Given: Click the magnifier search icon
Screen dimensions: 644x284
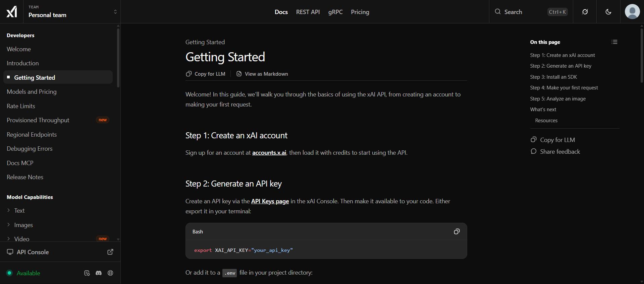Looking at the screenshot, I should [498, 12].
